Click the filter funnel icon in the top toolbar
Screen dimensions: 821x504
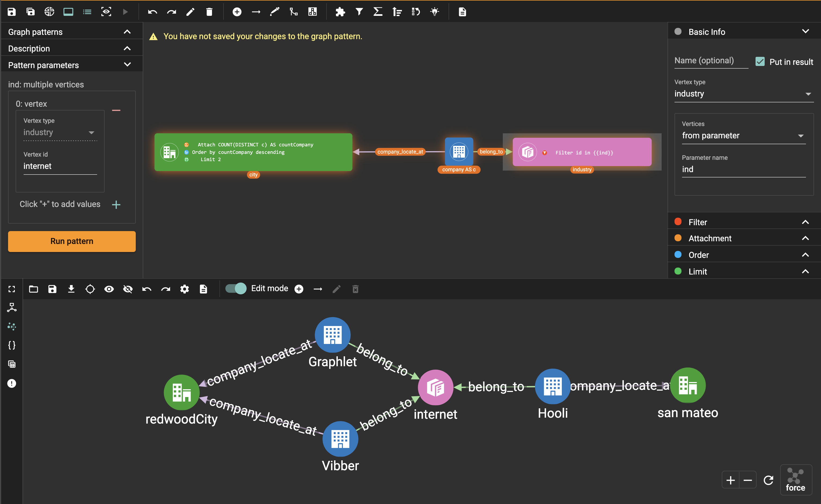(x=359, y=12)
